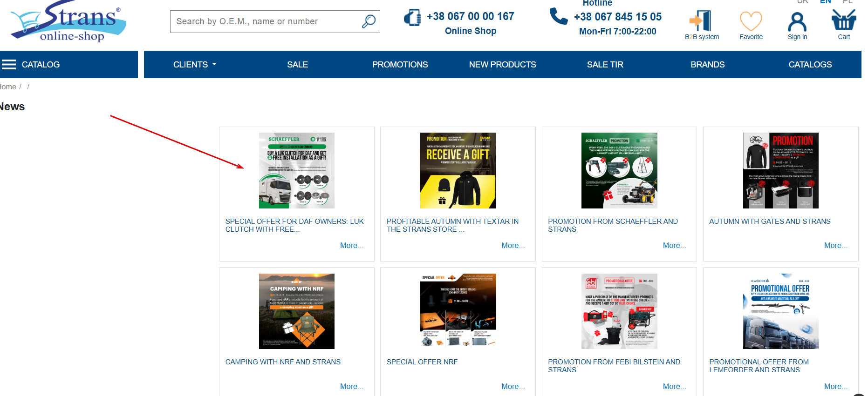Click the hotline phone handset icon
868x396 pixels.
coord(558,16)
